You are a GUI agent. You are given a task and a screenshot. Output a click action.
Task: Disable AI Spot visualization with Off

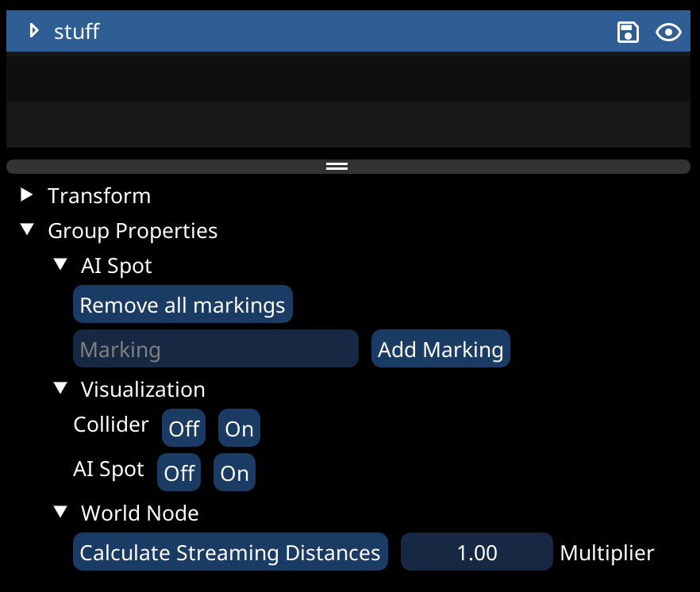tap(179, 473)
